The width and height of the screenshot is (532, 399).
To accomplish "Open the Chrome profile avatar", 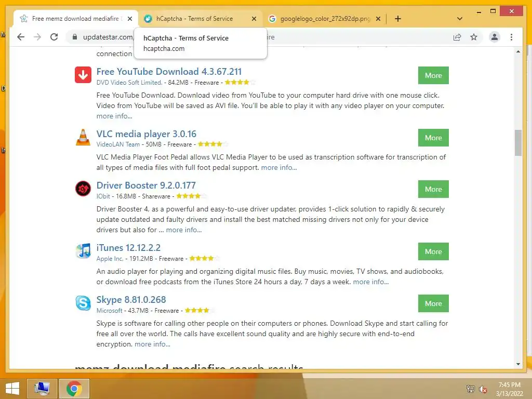I will point(495,37).
